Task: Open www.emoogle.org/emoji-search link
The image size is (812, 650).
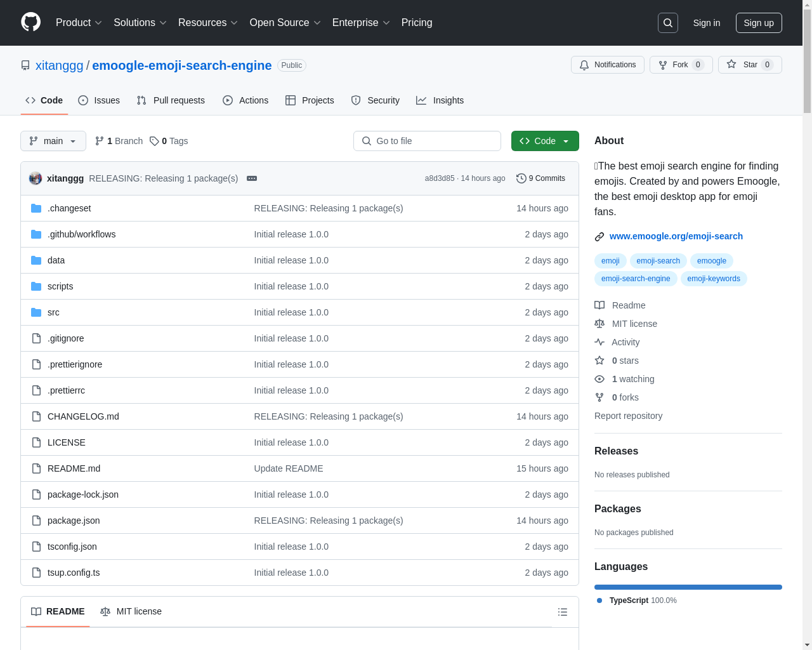Action: coord(676,236)
